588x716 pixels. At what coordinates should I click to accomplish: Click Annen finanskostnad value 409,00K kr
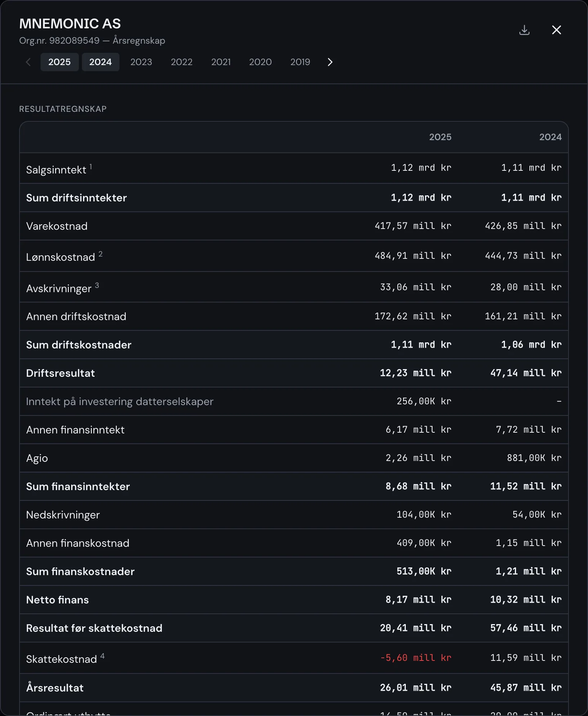(x=424, y=543)
